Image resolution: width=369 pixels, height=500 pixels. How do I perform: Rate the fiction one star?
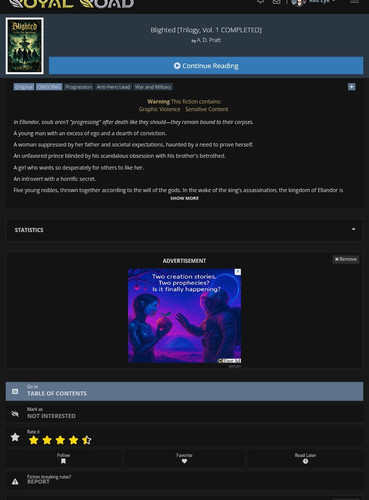[34, 440]
